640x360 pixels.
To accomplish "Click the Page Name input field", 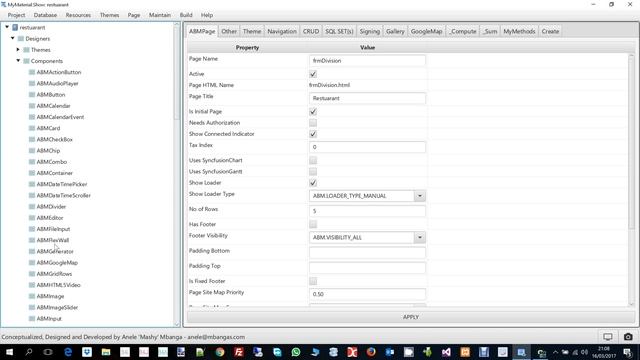I will tap(367, 61).
